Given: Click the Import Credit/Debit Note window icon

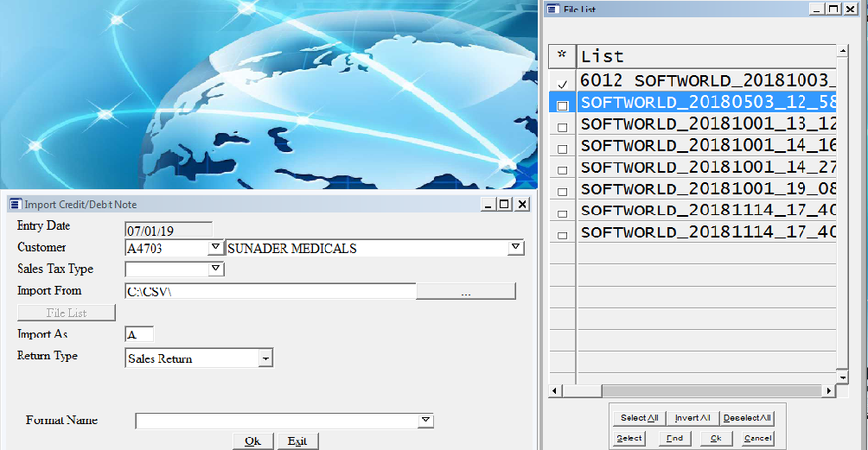Looking at the screenshot, I should (16, 204).
